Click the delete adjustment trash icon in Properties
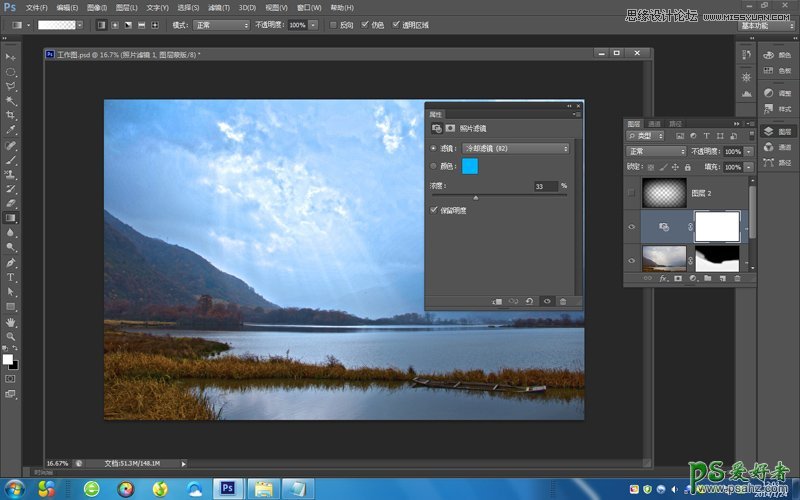800x500 pixels. (563, 300)
